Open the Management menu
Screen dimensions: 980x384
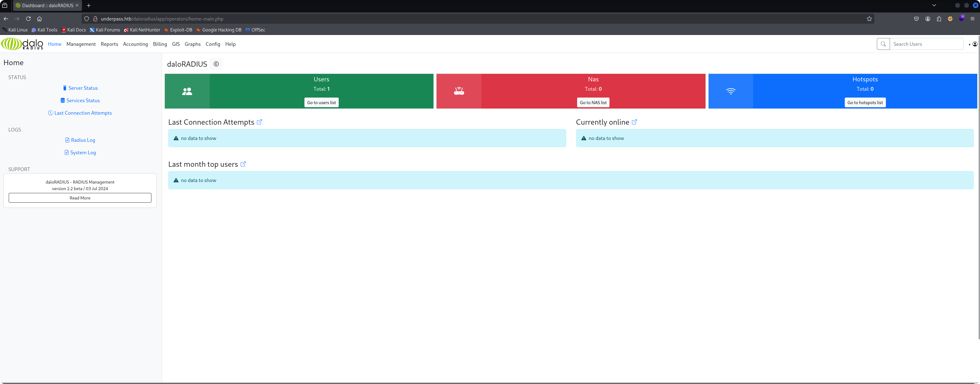click(81, 44)
